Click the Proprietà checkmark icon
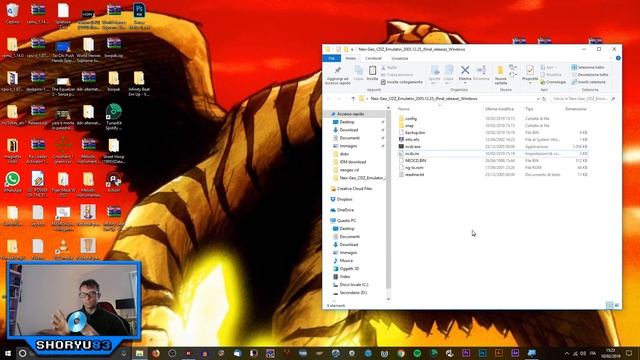The image size is (640, 360). click(530, 70)
